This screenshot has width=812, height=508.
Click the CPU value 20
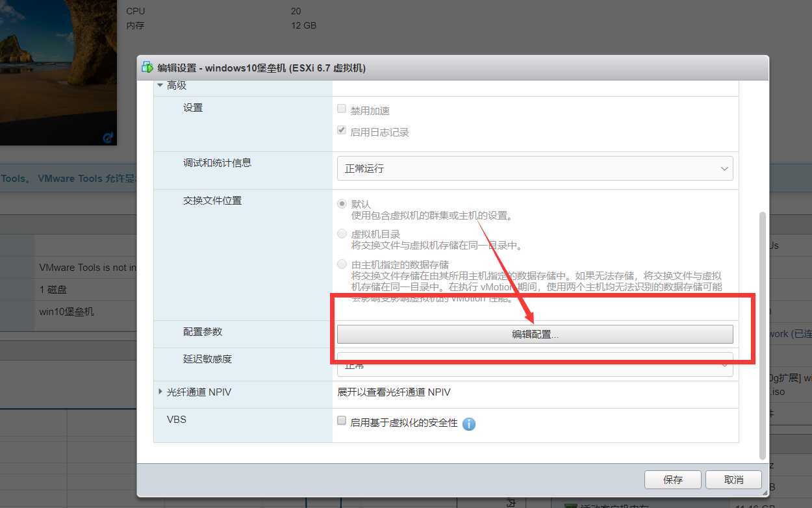tap(296, 11)
